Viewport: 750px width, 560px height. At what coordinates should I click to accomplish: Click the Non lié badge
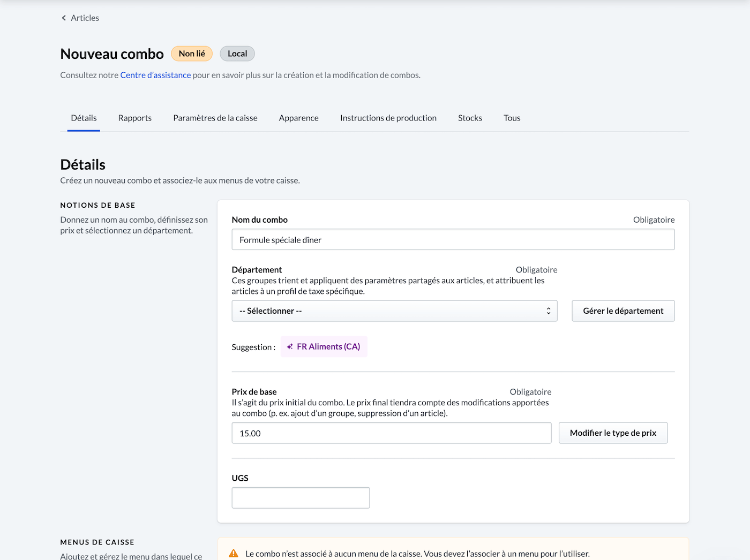(x=192, y=54)
